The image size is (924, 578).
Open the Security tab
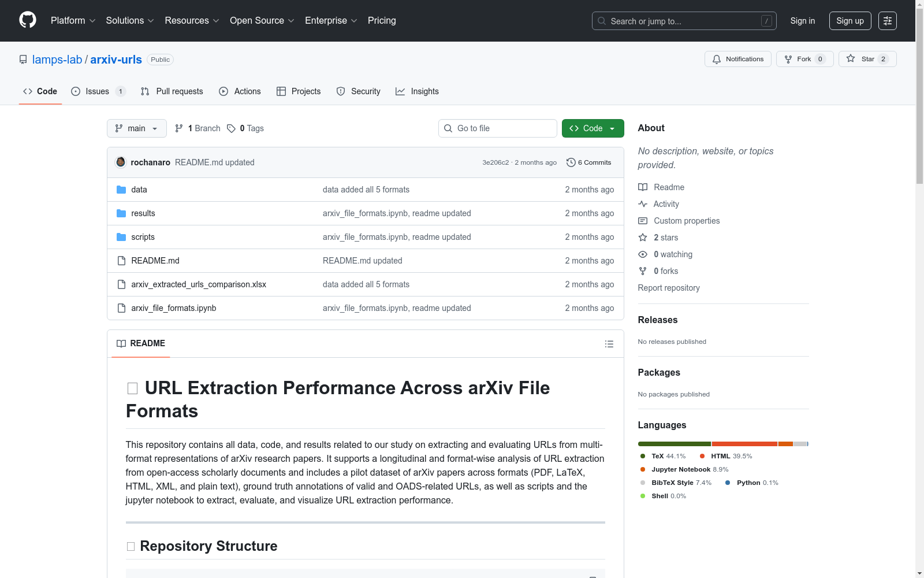coord(359,91)
